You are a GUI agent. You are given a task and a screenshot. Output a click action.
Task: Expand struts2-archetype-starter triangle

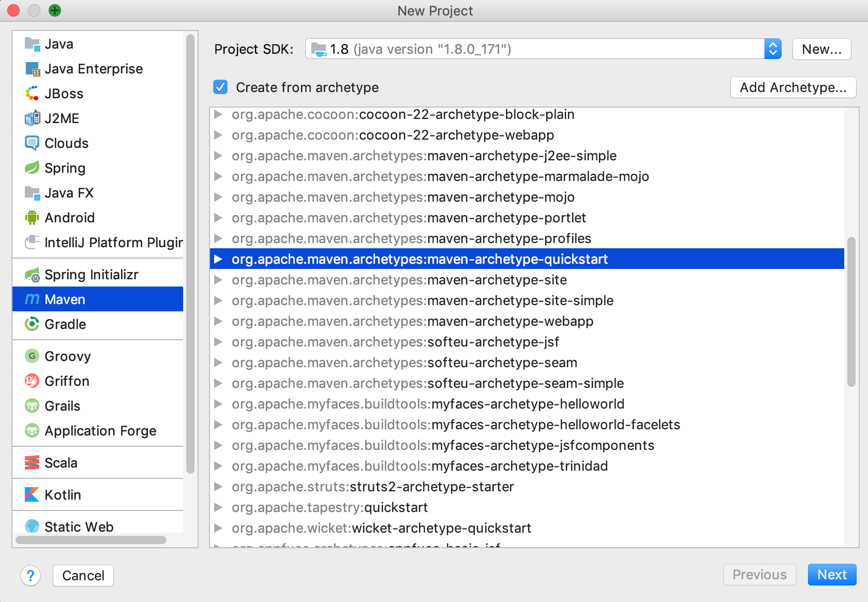[x=218, y=487]
